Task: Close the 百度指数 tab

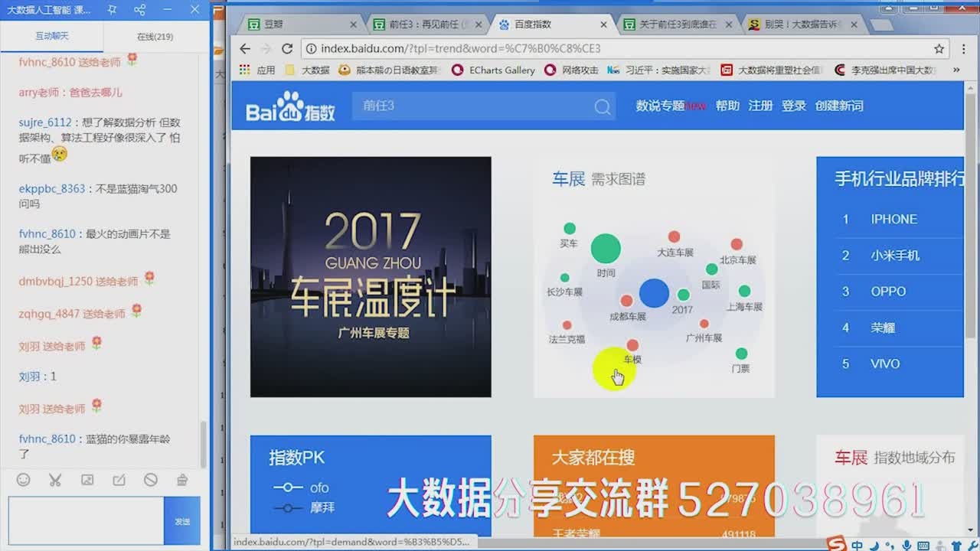Action: pyautogui.click(x=603, y=24)
